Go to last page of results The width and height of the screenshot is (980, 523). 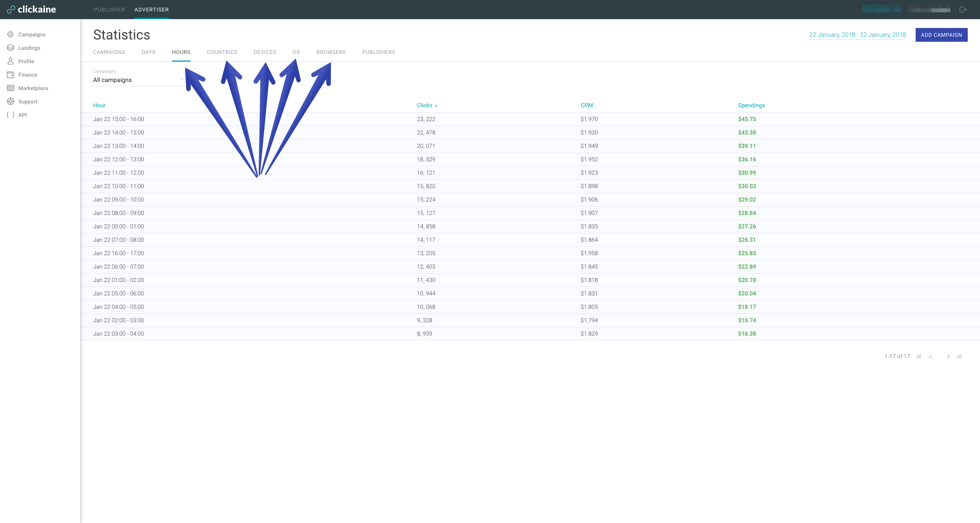(x=959, y=356)
